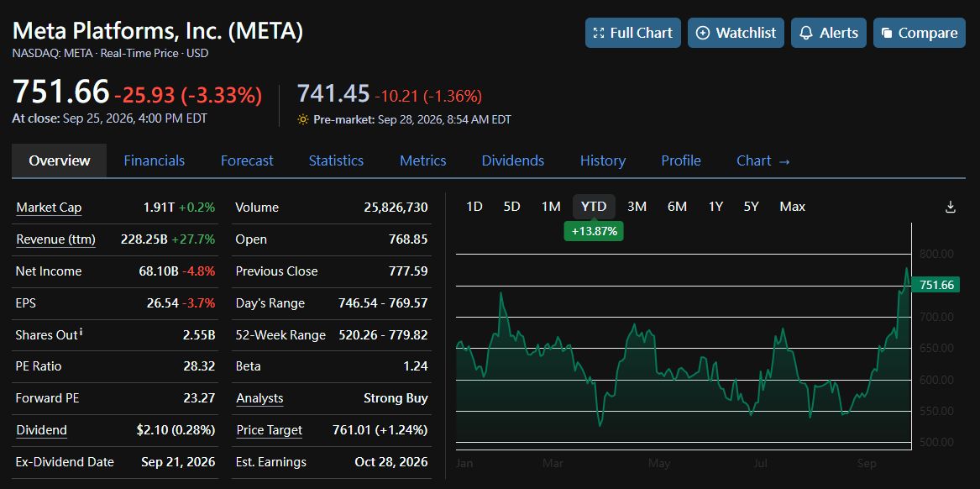Click the Ex-Dividend Date Sep 21, 2026

tap(178, 462)
